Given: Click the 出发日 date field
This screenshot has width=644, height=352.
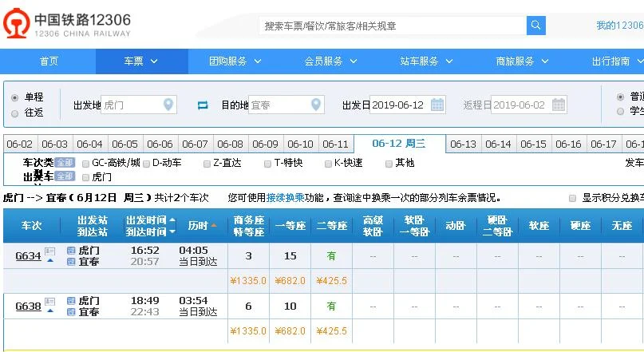Looking at the screenshot, I should pyautogui.click(x=408, y=105).
